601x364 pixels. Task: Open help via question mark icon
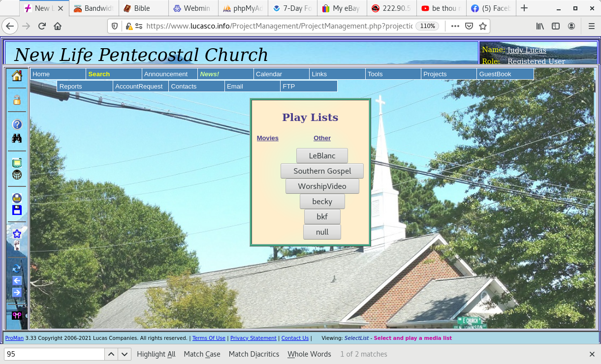click(17, 125)
